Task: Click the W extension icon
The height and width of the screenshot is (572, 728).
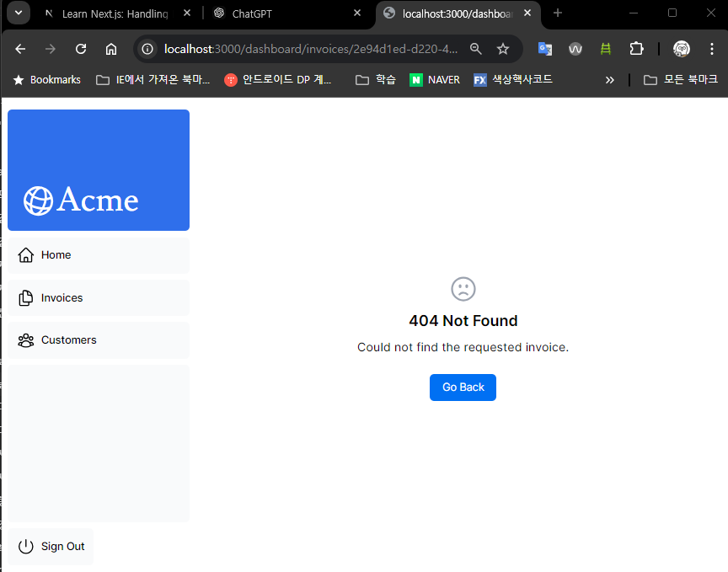Action: point(575,49)
